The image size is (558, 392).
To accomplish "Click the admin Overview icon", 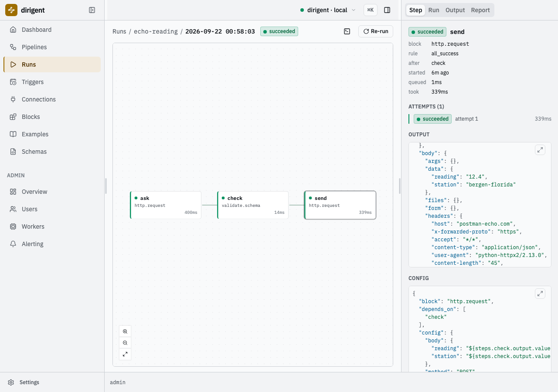I will (x=13, y=192).
